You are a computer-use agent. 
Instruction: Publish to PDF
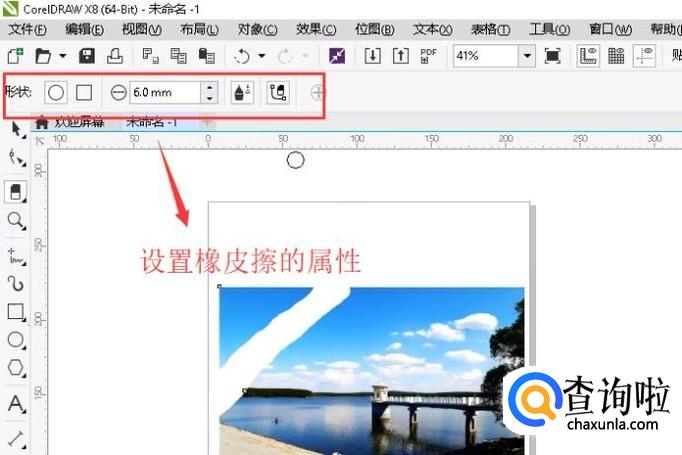coord(428,56)
